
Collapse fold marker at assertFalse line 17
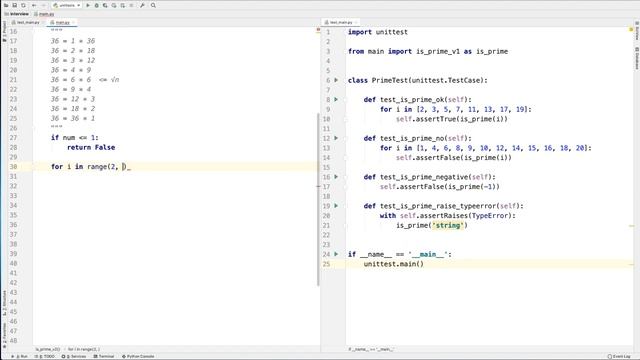(345, 187)
